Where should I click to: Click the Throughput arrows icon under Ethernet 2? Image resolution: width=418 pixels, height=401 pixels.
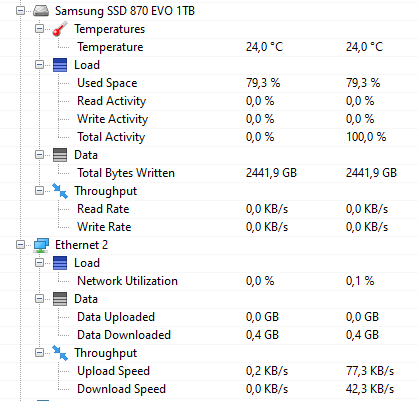[x=60, y=353]
